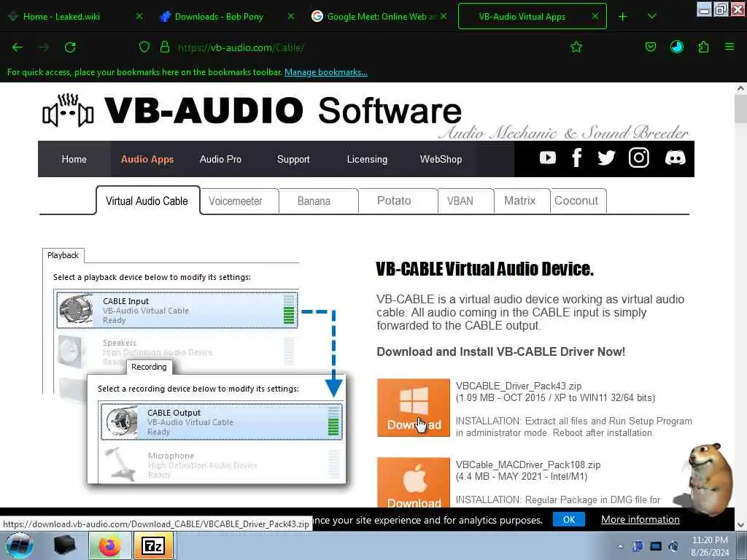Open Firefox from the taskbar
Screen dimensions: 747x560
pyautogui.click(x=109, y=545)
